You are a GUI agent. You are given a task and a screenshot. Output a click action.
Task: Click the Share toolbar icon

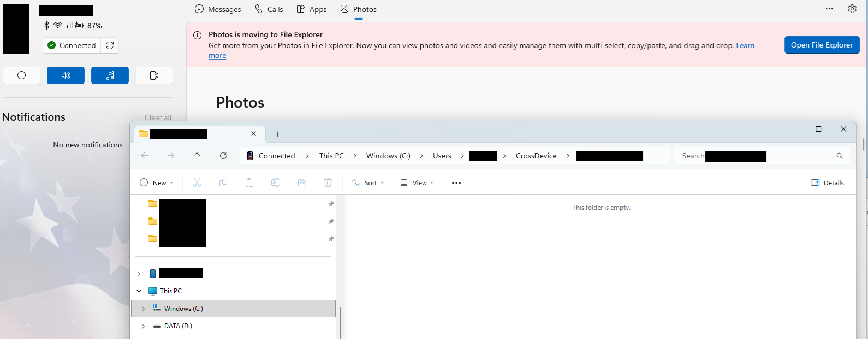point(302,182)
